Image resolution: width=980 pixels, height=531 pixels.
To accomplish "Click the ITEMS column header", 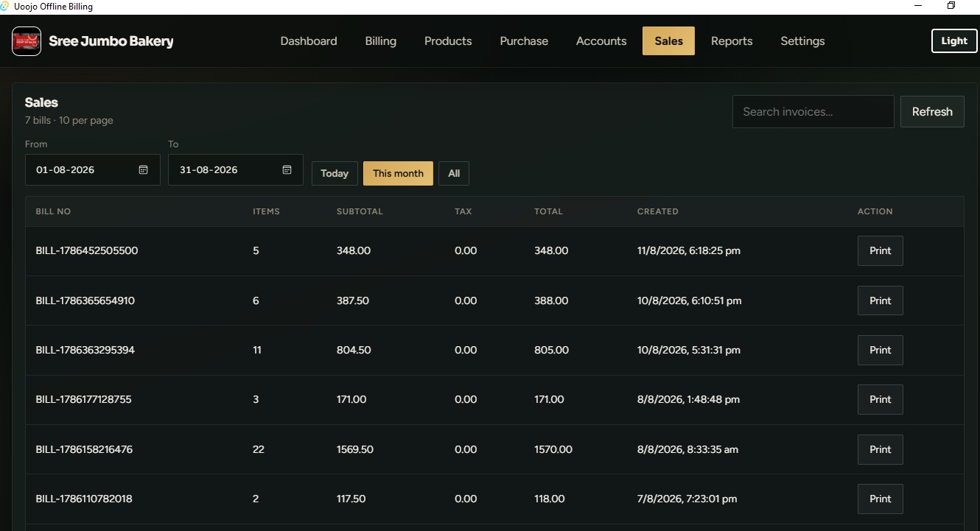I will coord(266,211).
